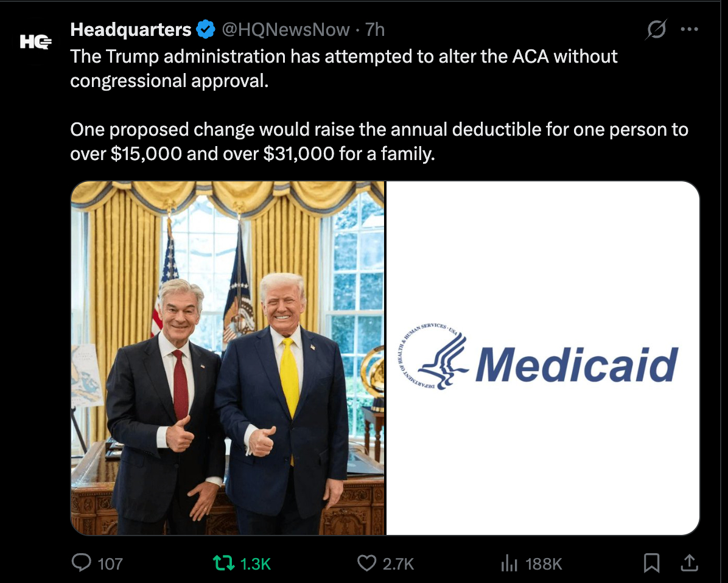
Task: Open the HQ profile avatar
Action: (x=36, y=42)
